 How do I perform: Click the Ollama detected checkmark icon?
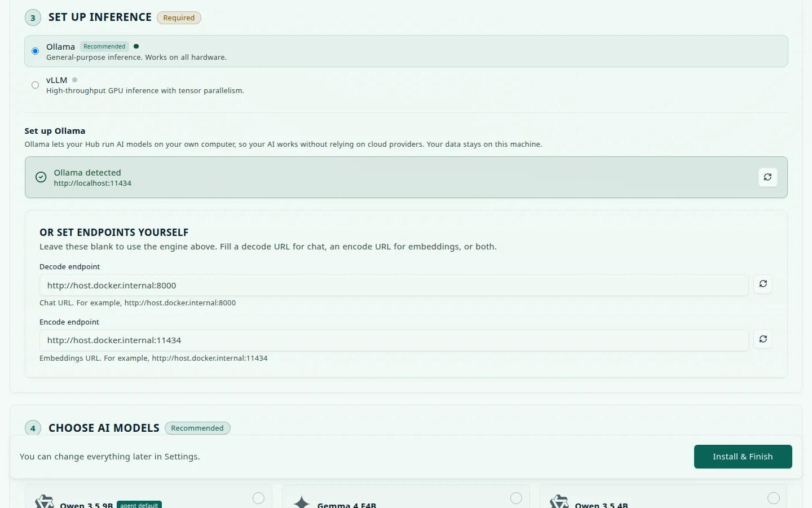pyautogui.click(x=41, y=177)
